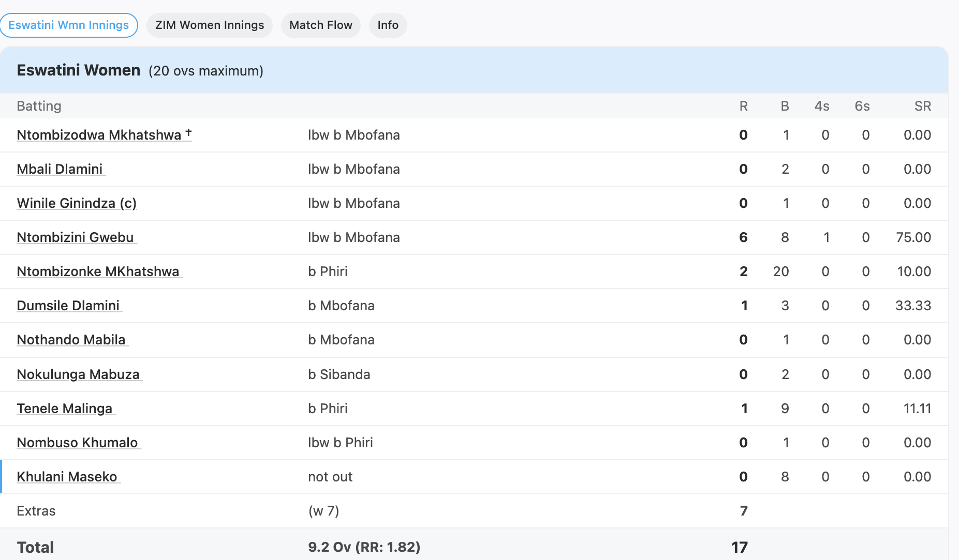Open Nombuso Khumalo player profile
The width and height of the screenshot is (959, 560).
[x=77, y=443]
